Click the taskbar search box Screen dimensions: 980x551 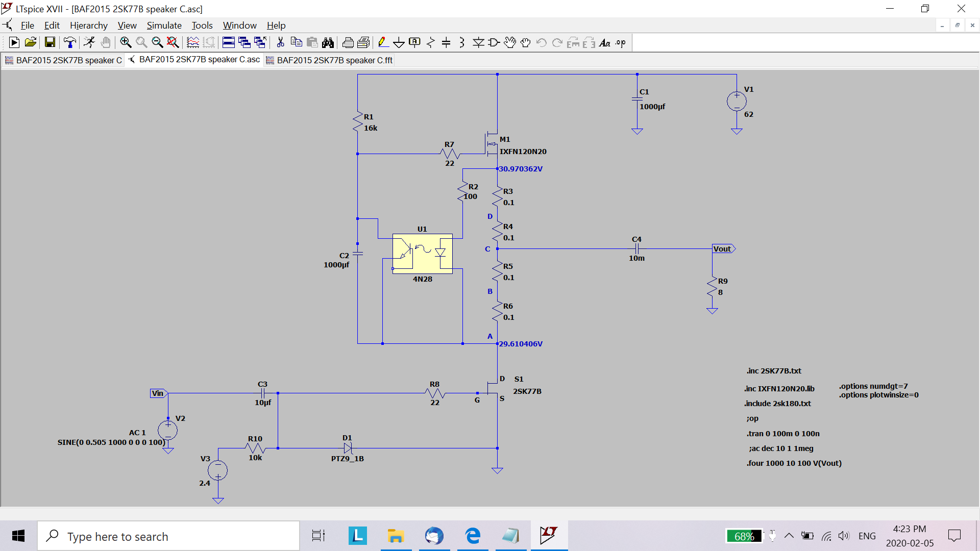click(x=168, y=536)
